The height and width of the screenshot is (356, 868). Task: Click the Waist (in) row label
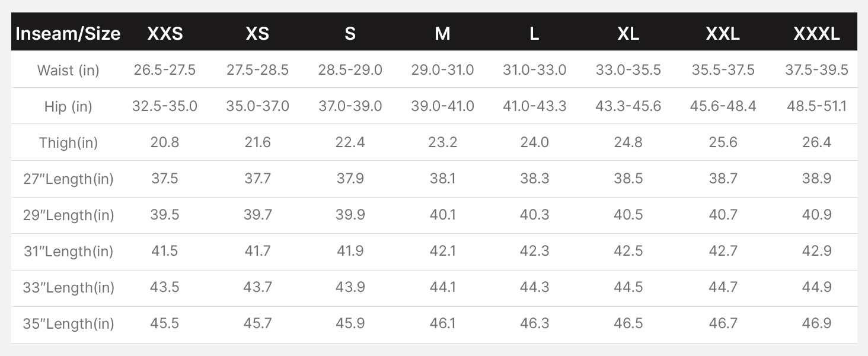68,70
